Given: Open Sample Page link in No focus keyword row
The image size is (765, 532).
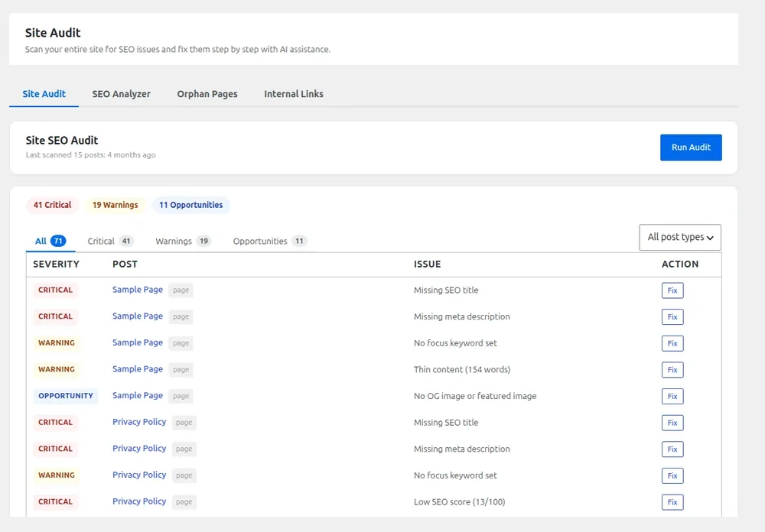Looking at the screenshot, I should tap(138, 342).
